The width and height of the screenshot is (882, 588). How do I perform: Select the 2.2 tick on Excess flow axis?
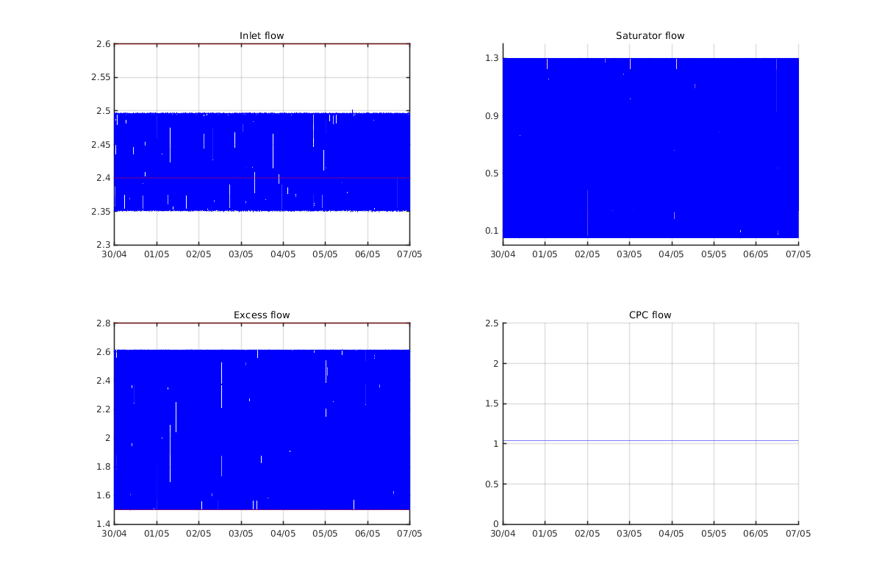tap(104, 409)
